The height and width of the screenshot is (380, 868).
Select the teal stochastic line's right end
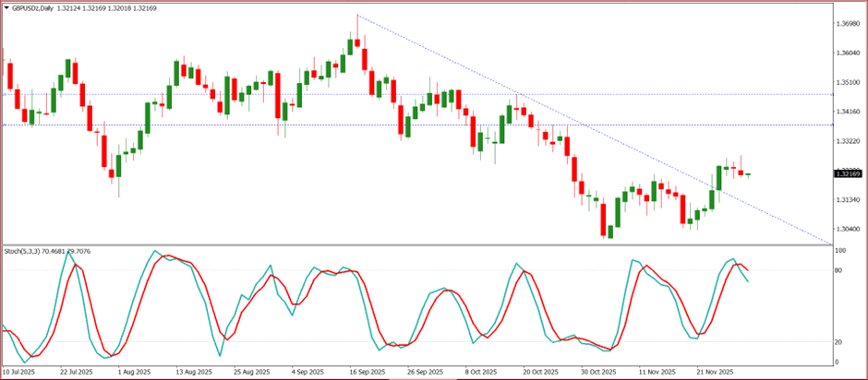(x=748, y=281)
